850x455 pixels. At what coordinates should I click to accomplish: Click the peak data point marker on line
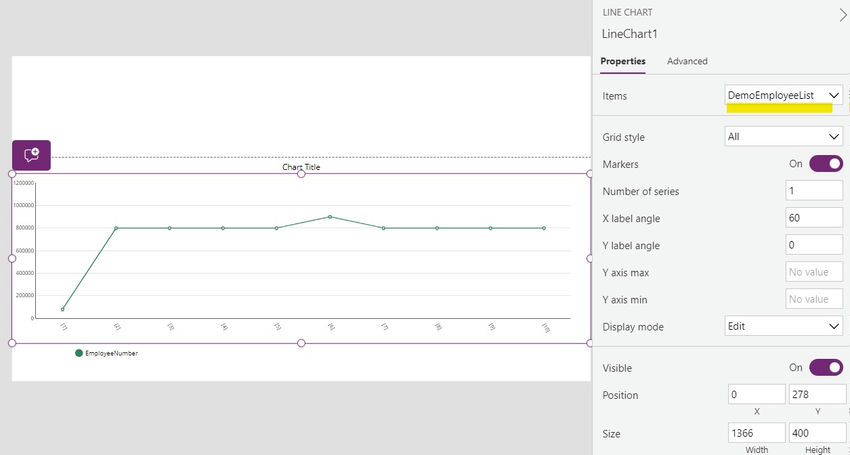pyautogui.click(x=330, y=216)
